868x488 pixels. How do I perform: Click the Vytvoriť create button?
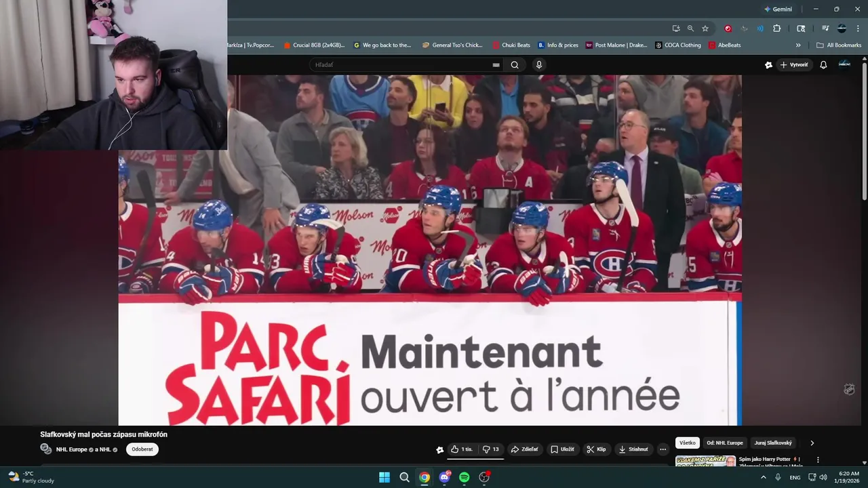(794, 65)
